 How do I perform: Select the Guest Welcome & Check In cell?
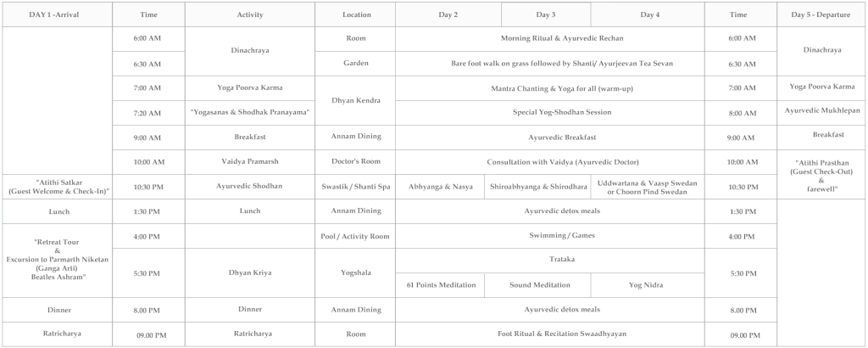[56, 185]
